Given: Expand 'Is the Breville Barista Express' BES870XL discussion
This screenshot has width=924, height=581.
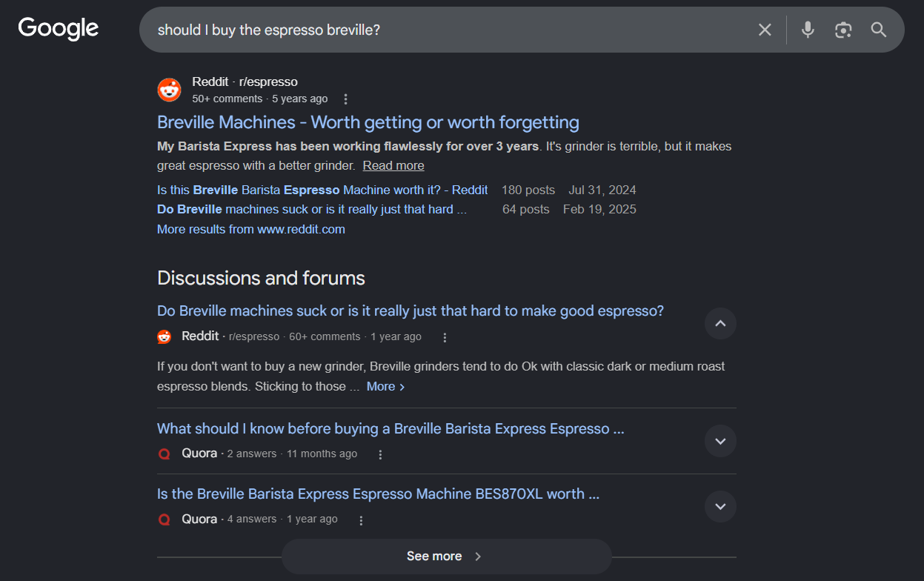Looking at the screenshot, I should [x=720, y=507].
